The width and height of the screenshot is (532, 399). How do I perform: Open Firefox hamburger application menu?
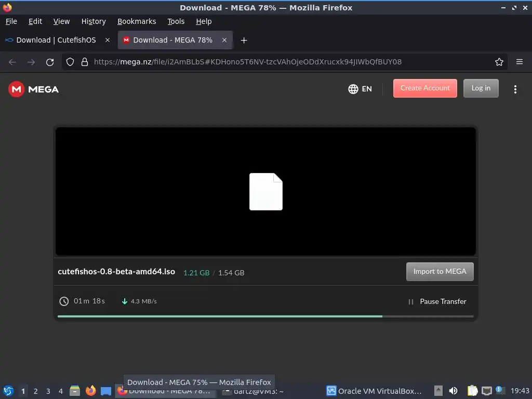click(520, 62)
